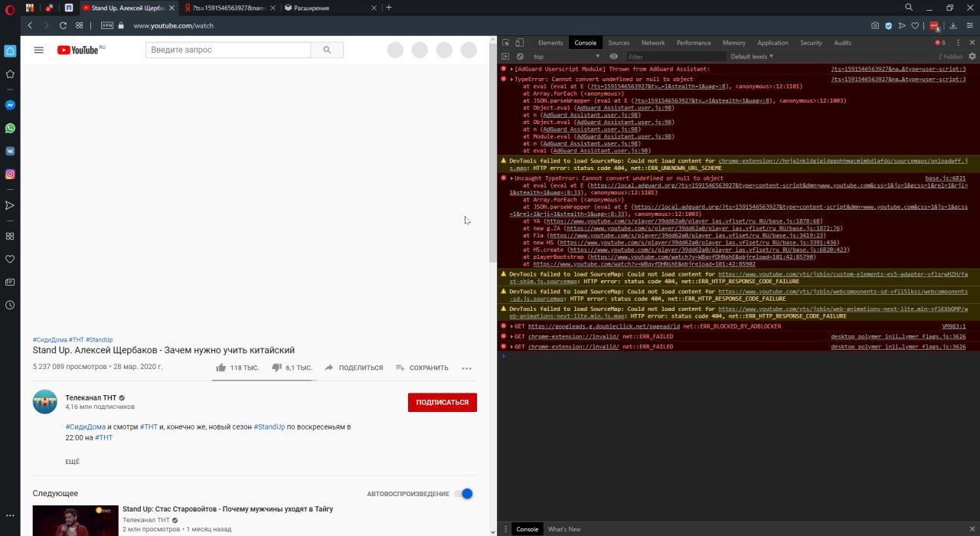Reload the page

coord(63,25)
